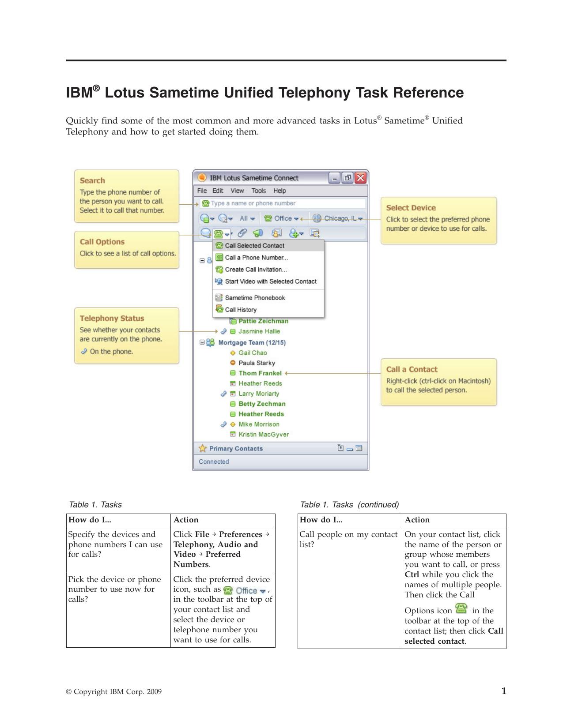Select Betty Zechman in contact list
563x728 pixels.
click(x=262, y=404)
